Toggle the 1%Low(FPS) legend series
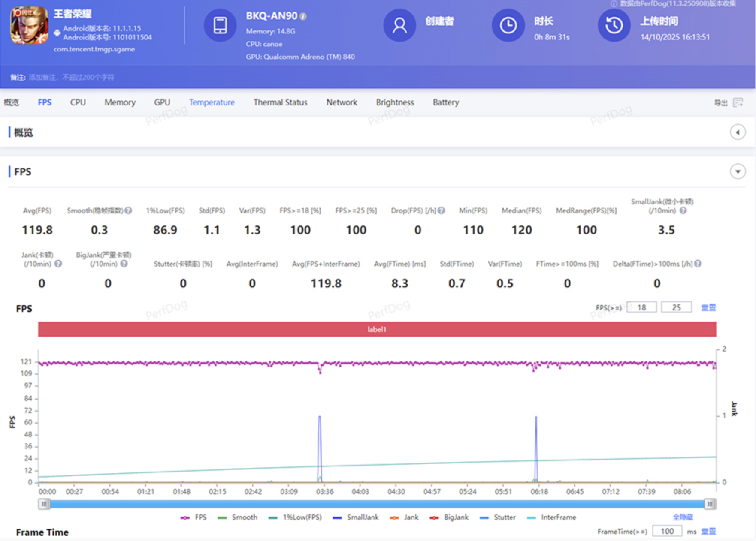The width and height of the screenshot is (756, 541). 295,517
